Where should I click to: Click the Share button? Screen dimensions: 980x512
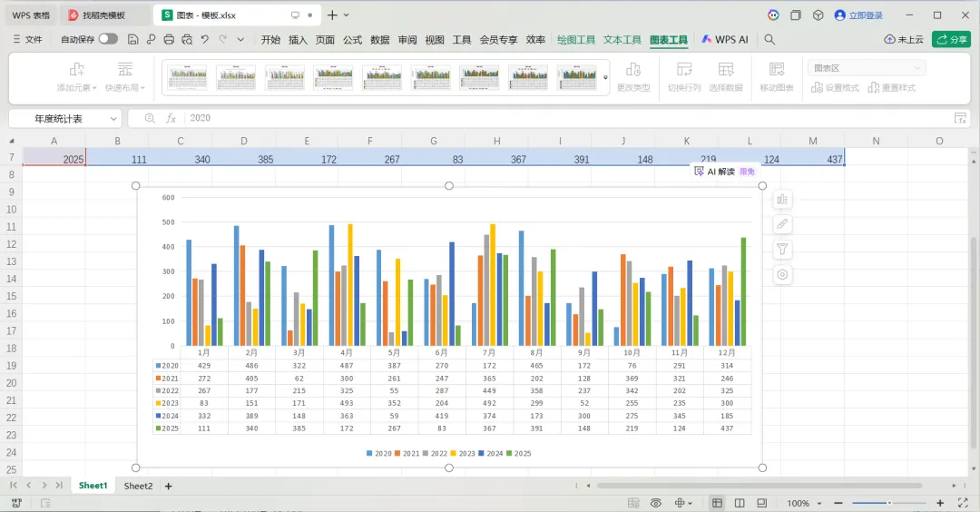(951, 39)
